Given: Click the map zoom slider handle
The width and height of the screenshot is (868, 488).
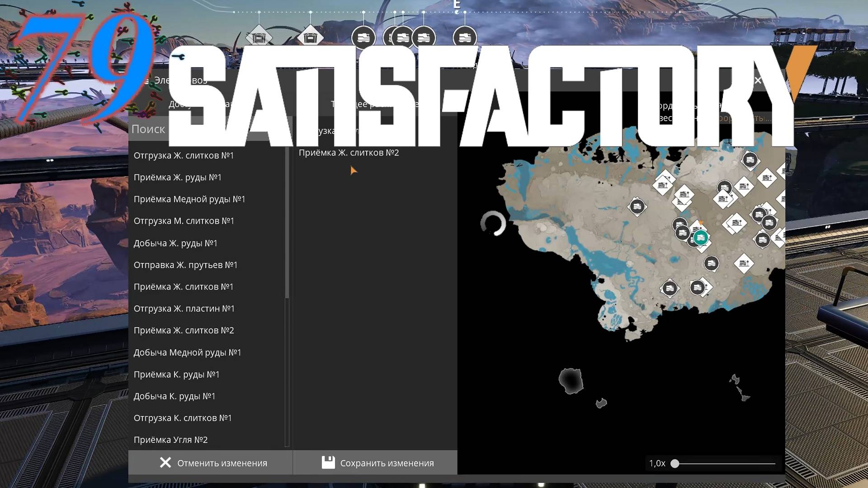Looking at the screenshot, I should [x=675, y=464].
